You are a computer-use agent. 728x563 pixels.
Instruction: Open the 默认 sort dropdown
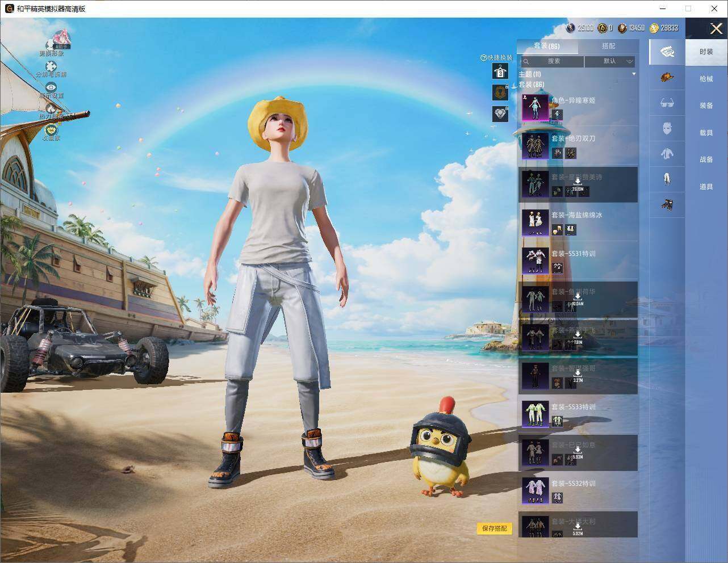pyautogui.click(x=610, y=61)
